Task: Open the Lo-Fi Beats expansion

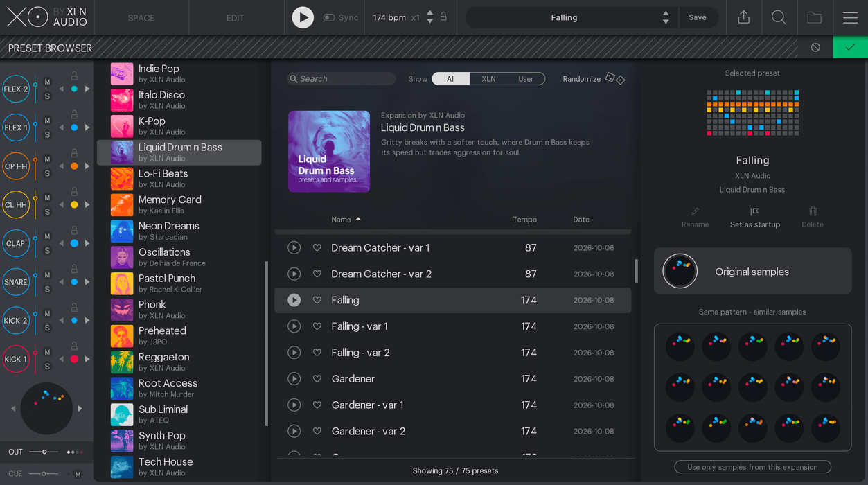Action: pos(179,179)
